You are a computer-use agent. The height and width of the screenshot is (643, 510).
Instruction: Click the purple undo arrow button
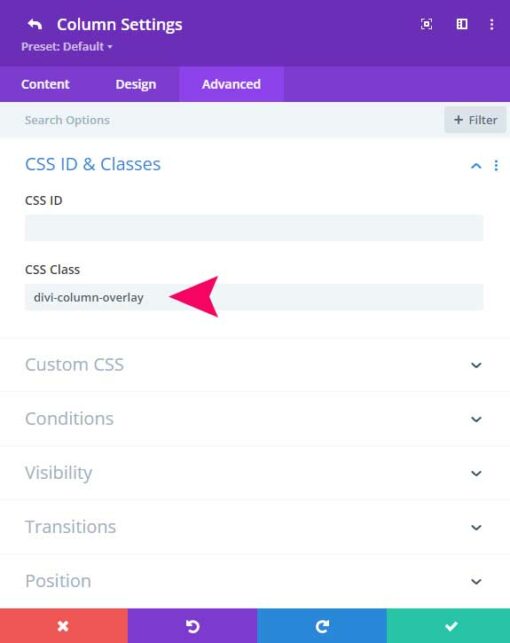pyautogui.click(x=192, y=626)
